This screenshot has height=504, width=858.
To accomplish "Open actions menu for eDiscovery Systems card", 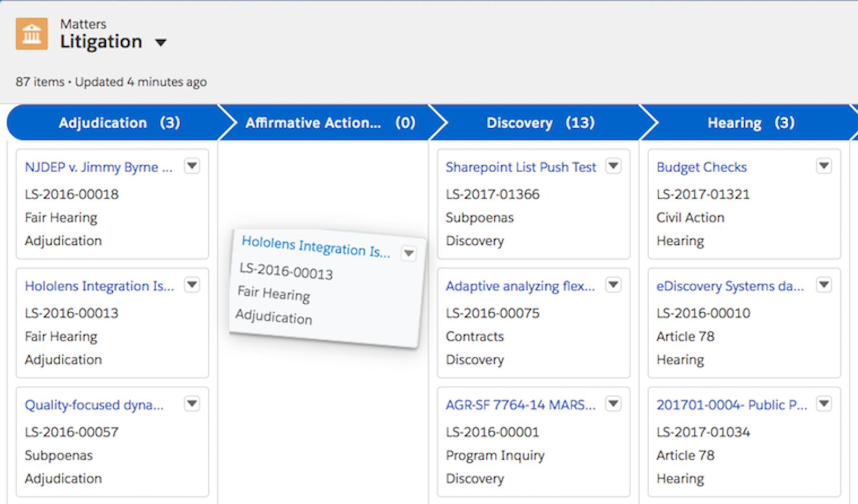I will coord(824,285).
